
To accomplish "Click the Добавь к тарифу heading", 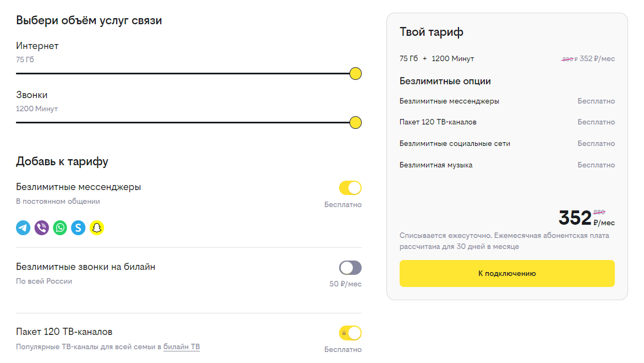I will pos(62,161).
